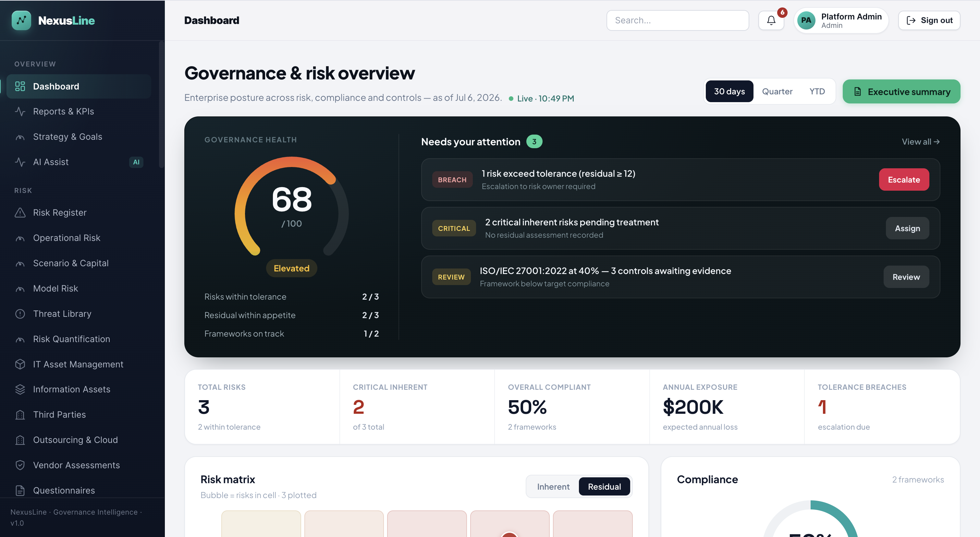Click the Scenario & Capital gauge icon
980x537 pixels.
[x=20, y=263]
